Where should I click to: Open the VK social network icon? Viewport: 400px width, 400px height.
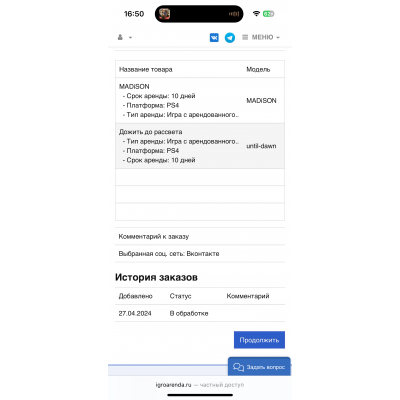214,38
